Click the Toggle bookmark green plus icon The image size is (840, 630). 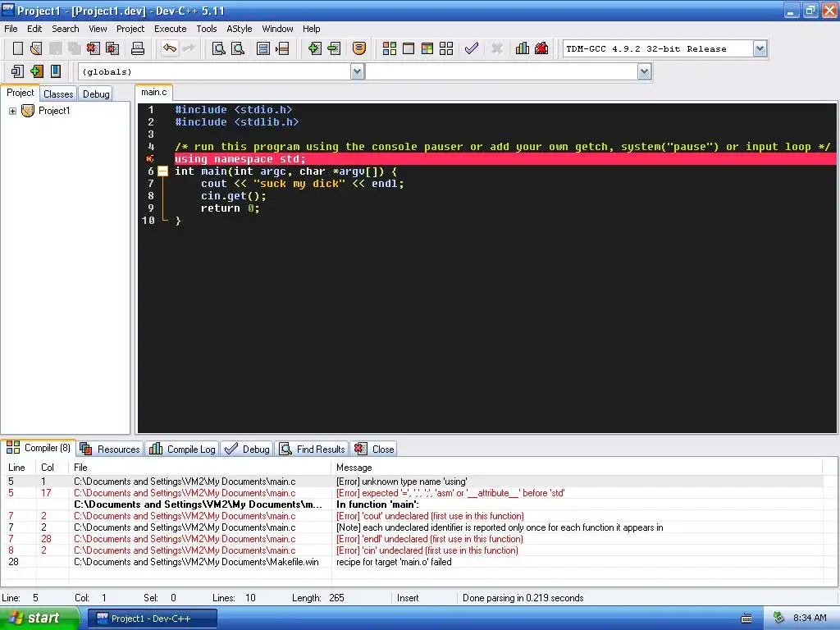(36, 71)
